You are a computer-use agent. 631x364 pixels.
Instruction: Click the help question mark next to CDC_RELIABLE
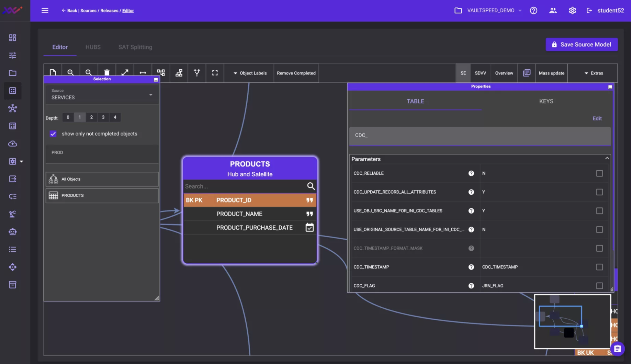pyautogui.click(x=471, y=173)
